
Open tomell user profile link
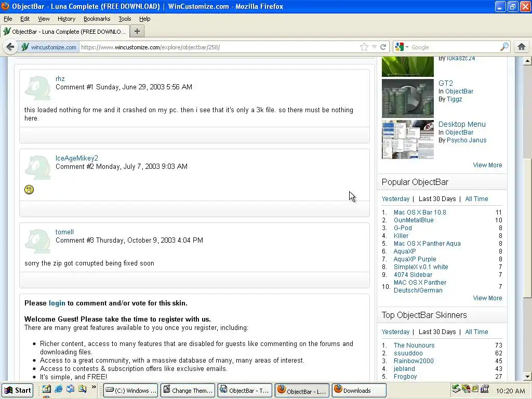[x=64, y=232]
